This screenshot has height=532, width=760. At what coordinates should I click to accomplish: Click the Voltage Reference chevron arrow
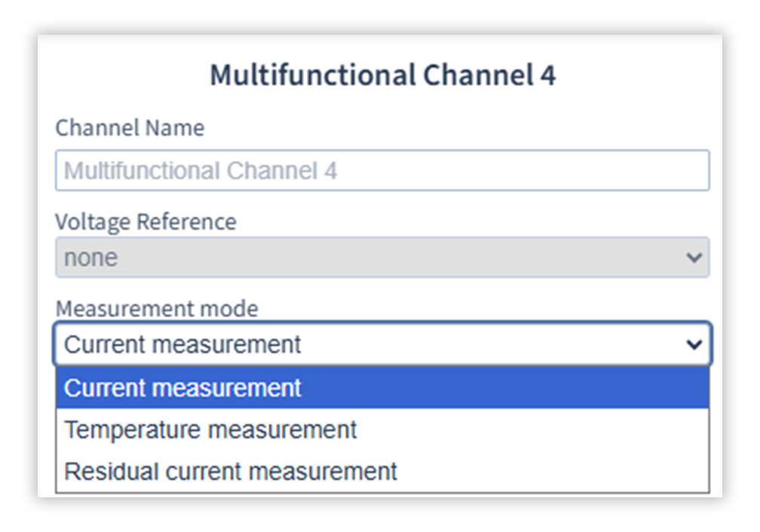click(694, 258)
